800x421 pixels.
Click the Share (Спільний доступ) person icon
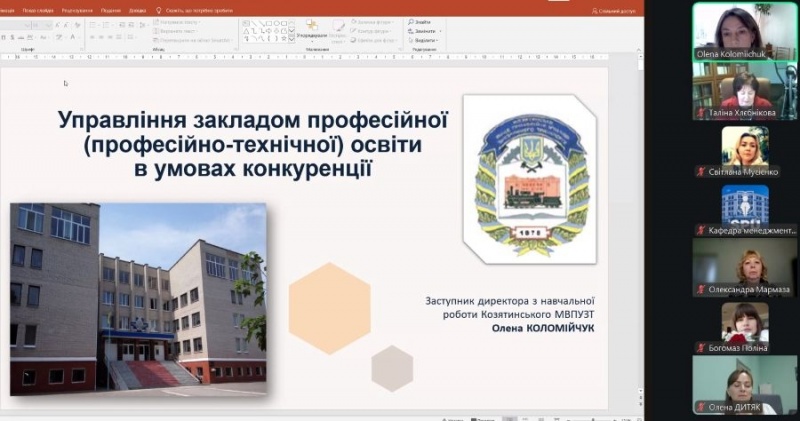[596, 10]
